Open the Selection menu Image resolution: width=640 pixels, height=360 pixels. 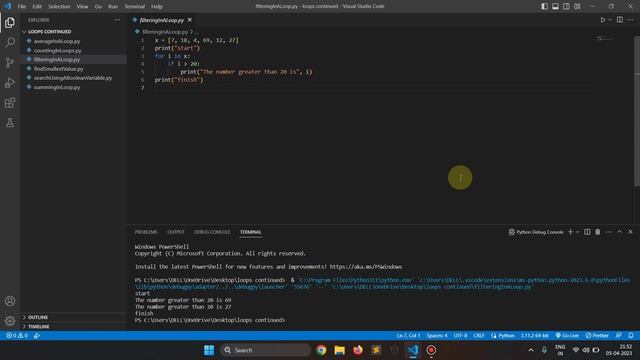point(59,7)
